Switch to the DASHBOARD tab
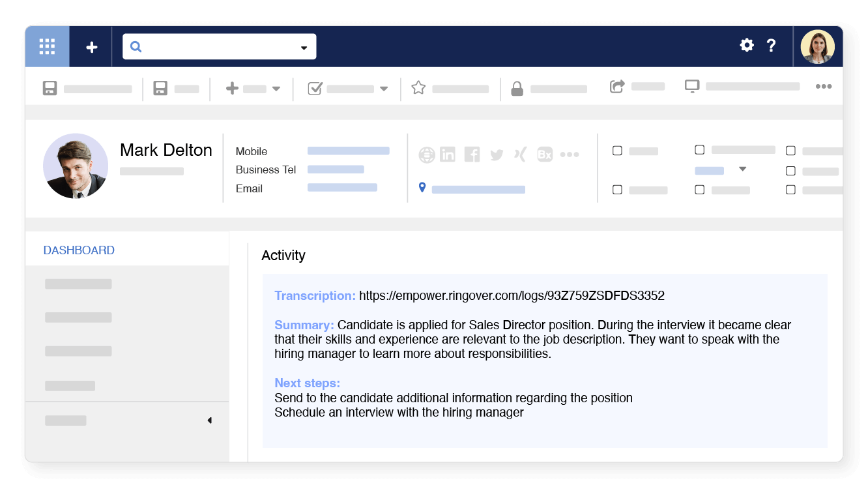 point(79,250)
